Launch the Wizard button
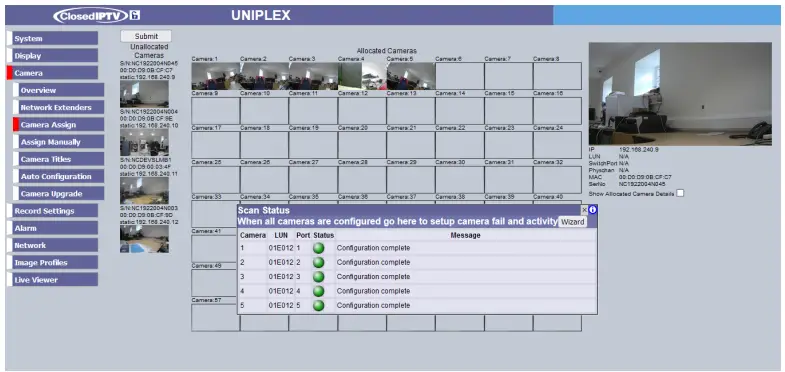 (572, 222)
